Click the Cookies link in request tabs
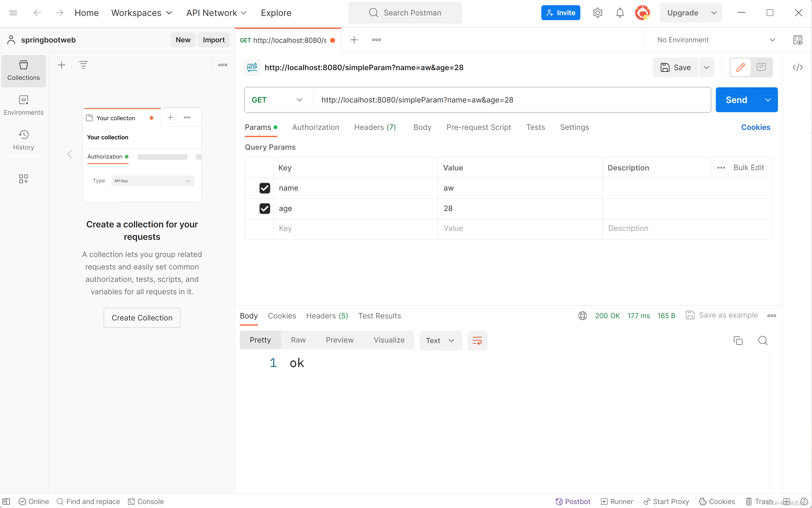This screenshot has height=508, width=812. 755,127
